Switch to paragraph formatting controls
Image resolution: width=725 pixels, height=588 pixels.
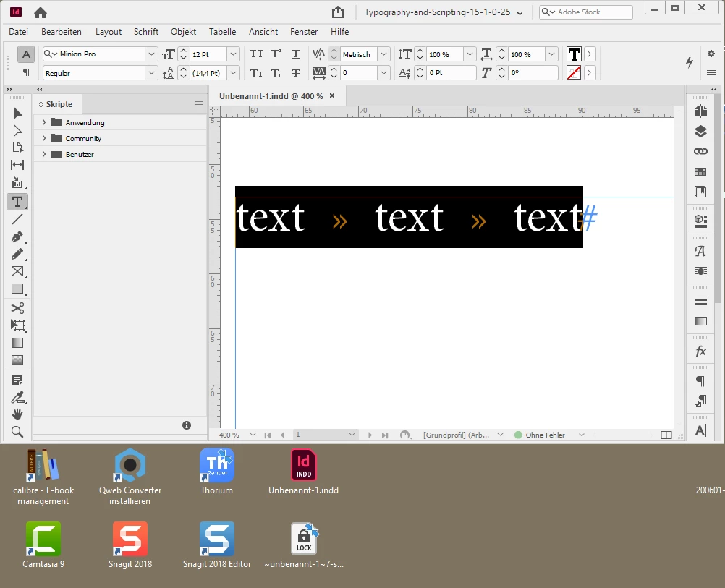click(26, 72)
